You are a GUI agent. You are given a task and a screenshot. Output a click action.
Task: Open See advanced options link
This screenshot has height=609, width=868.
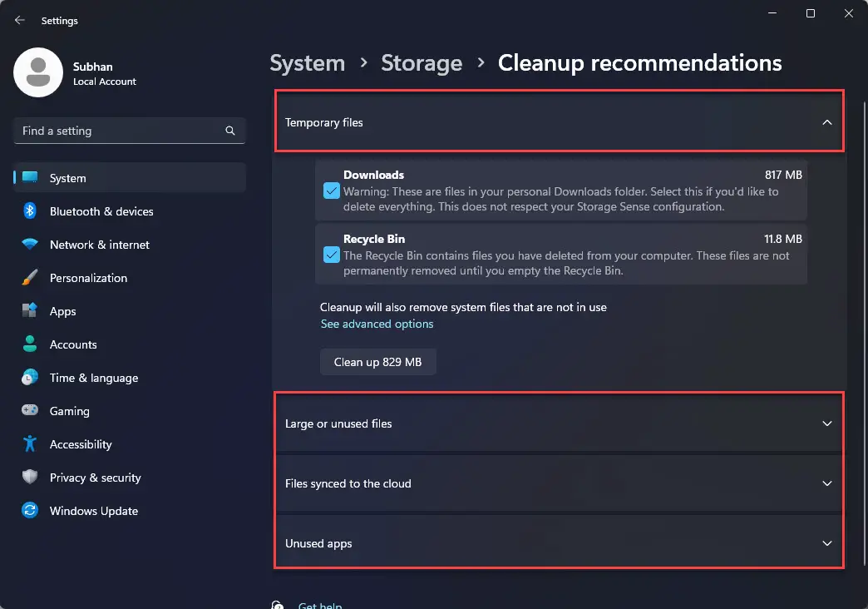pos(377,324)
